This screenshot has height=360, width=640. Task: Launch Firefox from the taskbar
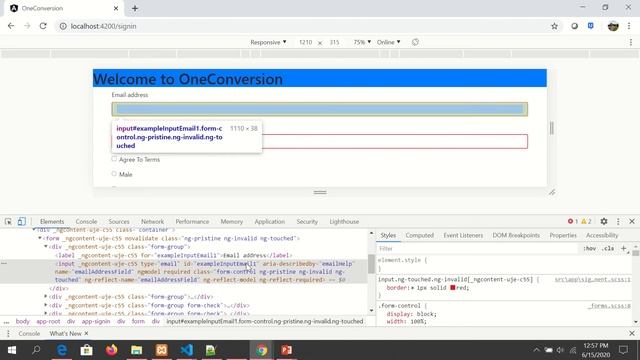pos(111,350)
